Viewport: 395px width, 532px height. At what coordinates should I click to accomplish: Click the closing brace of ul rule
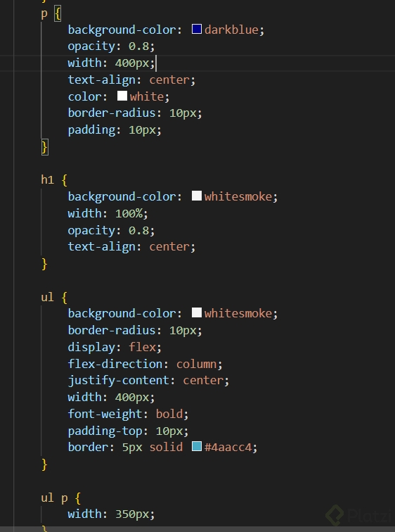(44, 464)
